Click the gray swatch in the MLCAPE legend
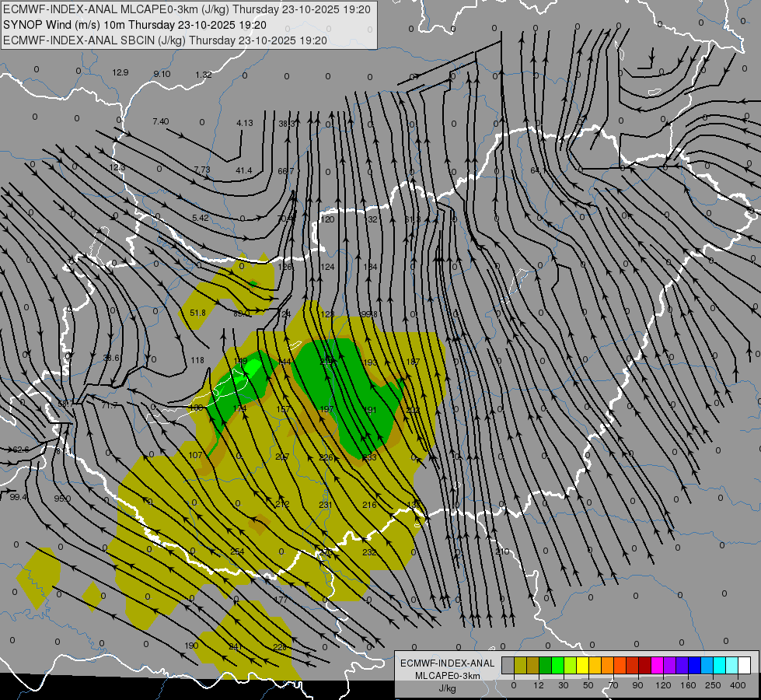The height and width of the screenshot is (700, 761). [x=508, y=666]
